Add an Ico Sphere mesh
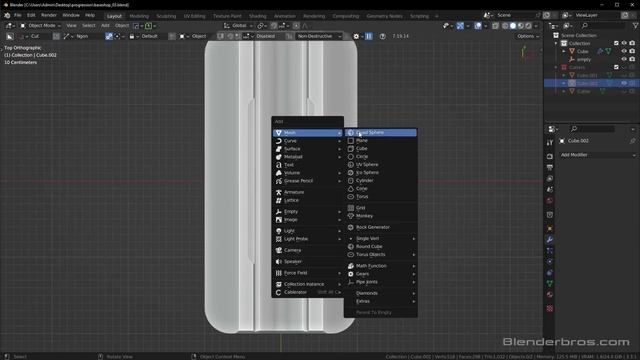This screenshot has width=640, height=360. [x=381, y=172]
